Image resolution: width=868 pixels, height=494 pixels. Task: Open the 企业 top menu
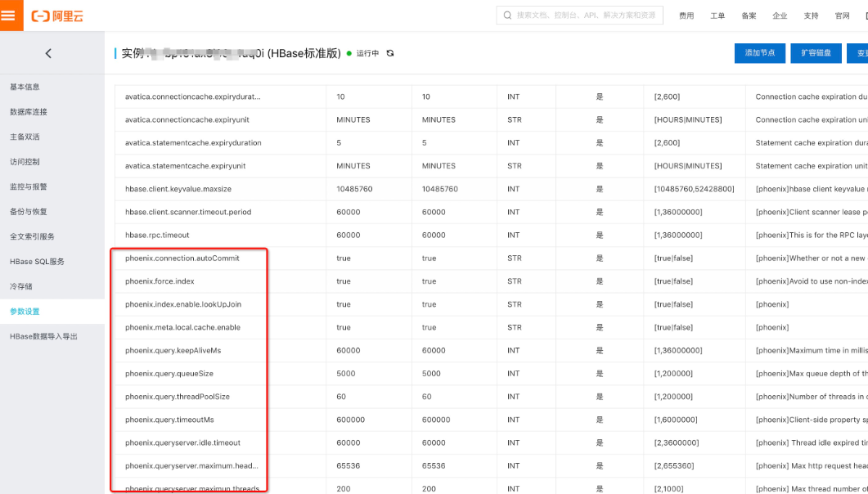780,16
